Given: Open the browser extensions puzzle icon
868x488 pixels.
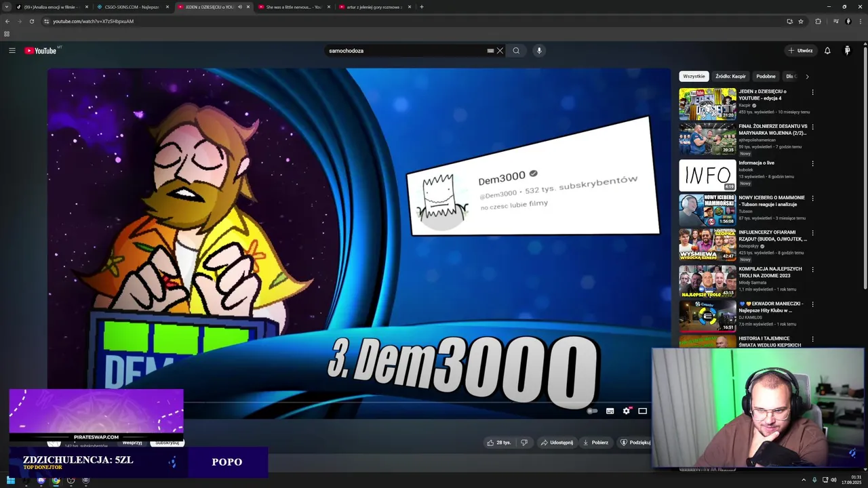Looking at the screenshot, I should click(818, 21).
